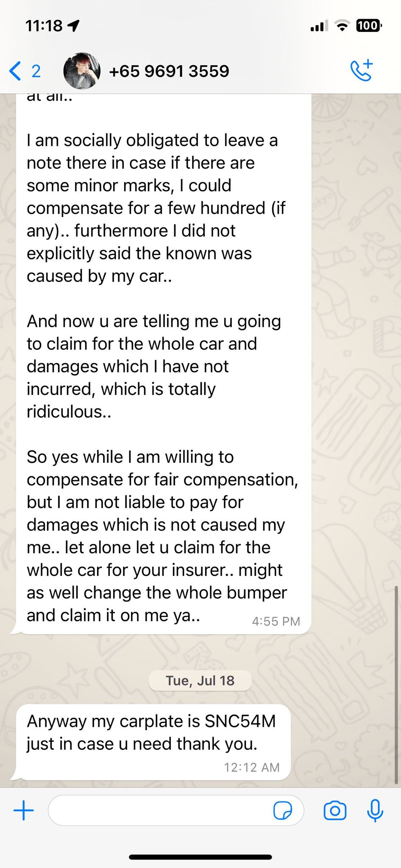Tap the cellular signal bars icon
The image size is (401, 868).
[x=319, y=27]
